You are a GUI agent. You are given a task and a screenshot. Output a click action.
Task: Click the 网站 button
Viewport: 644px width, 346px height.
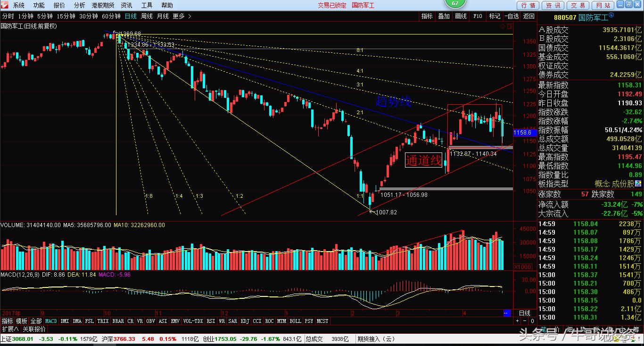(x=603, y=5)
